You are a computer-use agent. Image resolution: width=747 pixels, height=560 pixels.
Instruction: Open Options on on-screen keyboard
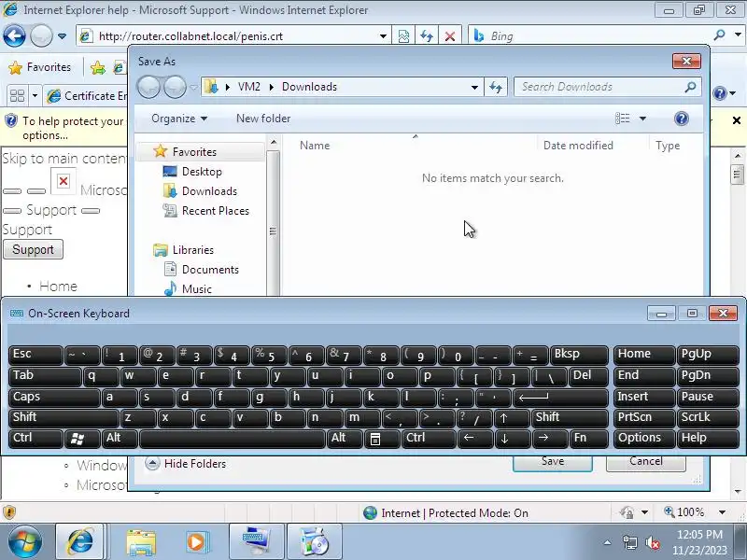(644, 439)
